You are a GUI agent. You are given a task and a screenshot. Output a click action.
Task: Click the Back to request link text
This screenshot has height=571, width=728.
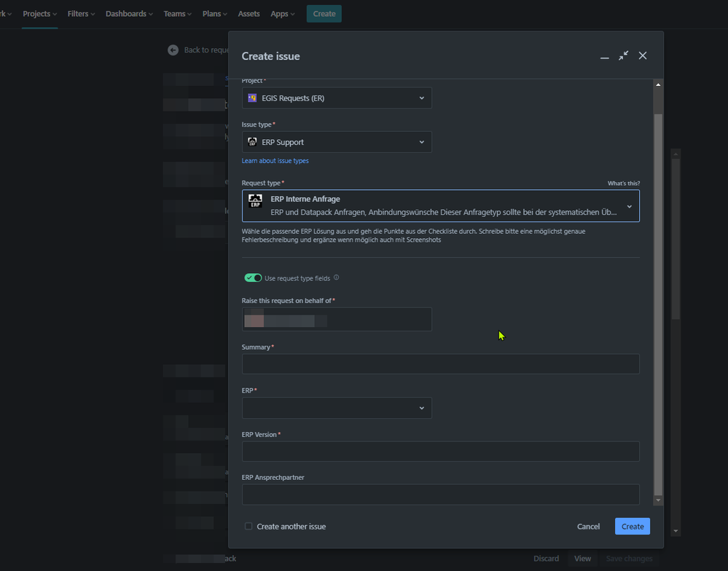point(206,50)
